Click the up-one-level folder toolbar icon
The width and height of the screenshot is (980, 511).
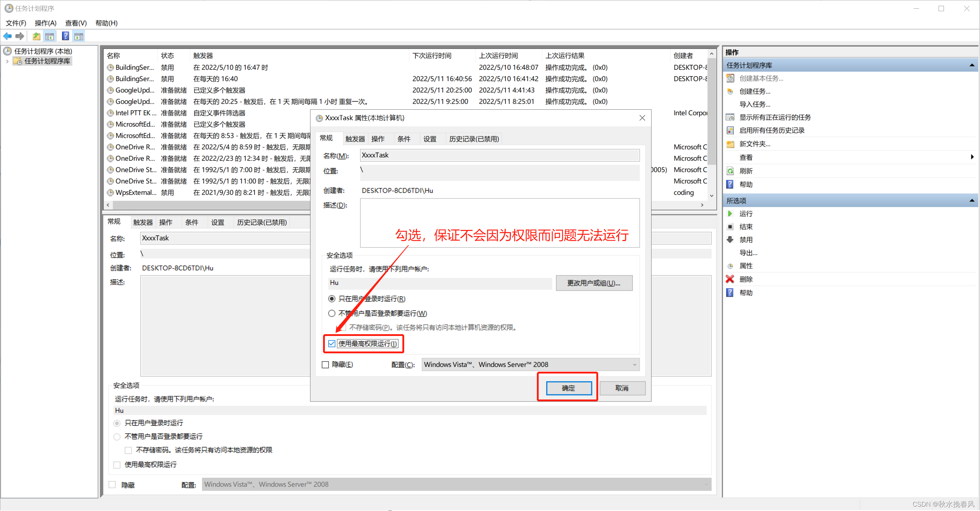click(36, 36)
